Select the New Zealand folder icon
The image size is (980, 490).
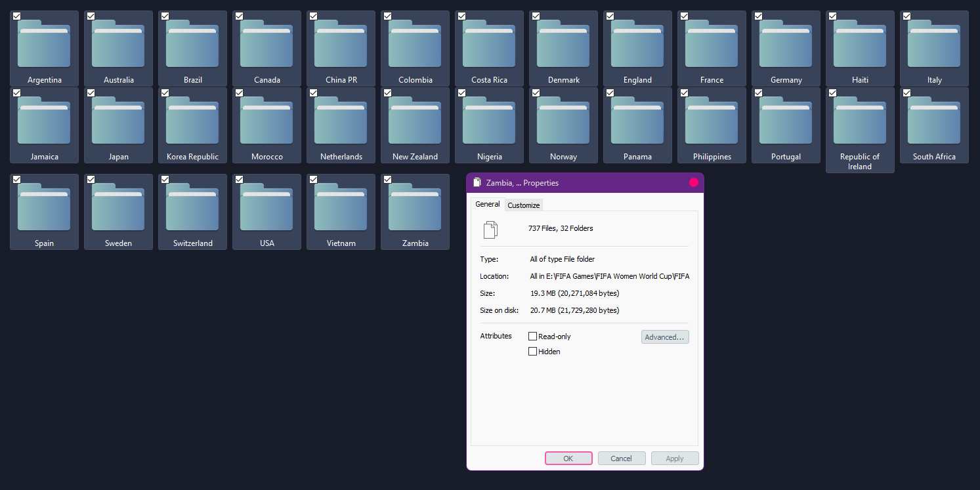click(415, 121)
